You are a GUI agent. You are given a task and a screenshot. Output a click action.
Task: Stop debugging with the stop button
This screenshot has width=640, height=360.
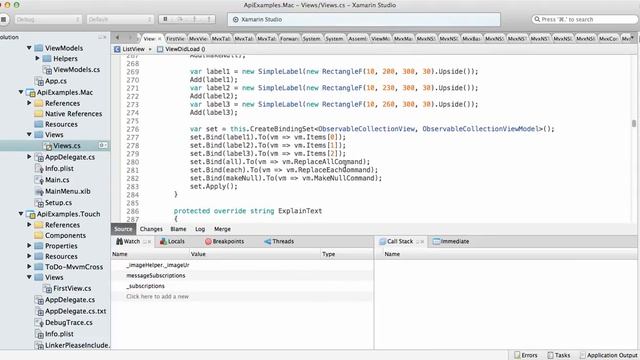tap(4, 19)
